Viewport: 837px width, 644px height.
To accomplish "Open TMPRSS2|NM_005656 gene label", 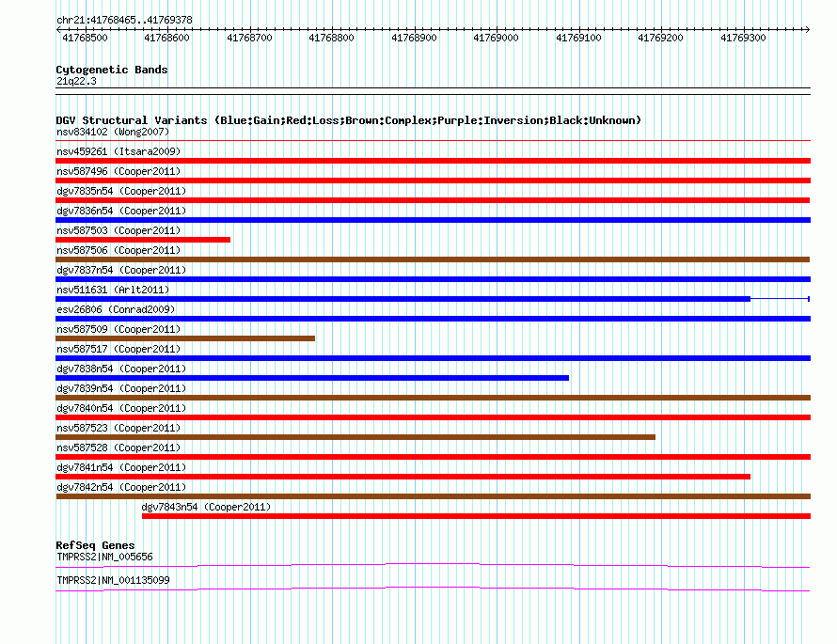I will (x=104, y=557).
